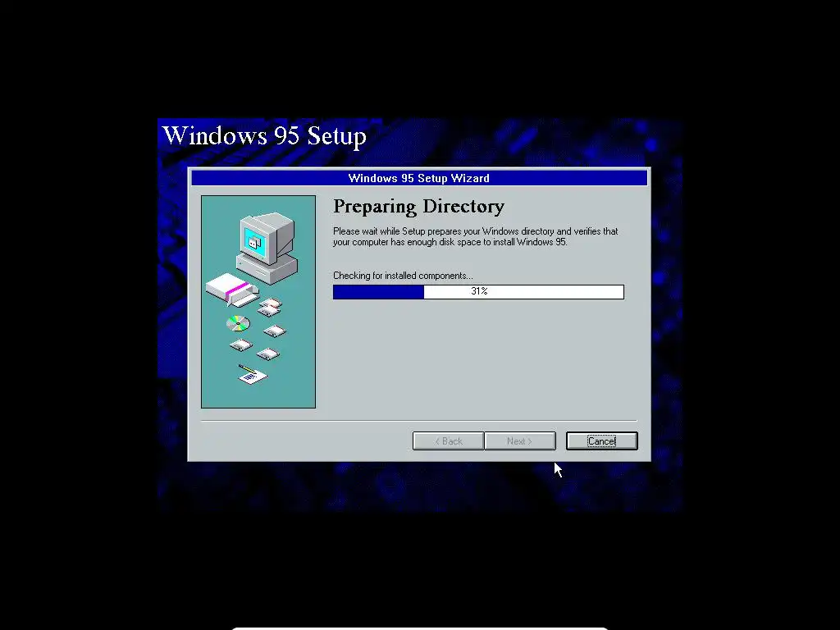Click the disabled Next button
This screenshot has height=630, width=840.
(x=519, y=441)
